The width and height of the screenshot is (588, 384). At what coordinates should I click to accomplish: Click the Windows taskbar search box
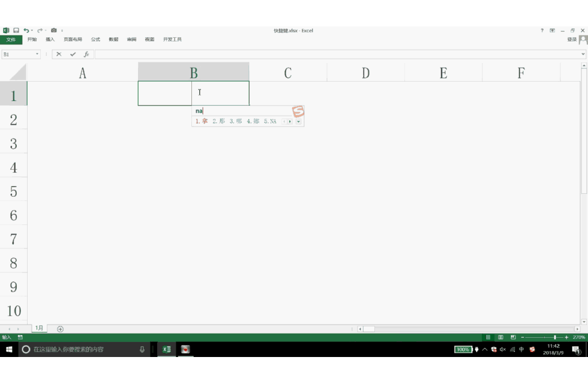tap(85, 349)
